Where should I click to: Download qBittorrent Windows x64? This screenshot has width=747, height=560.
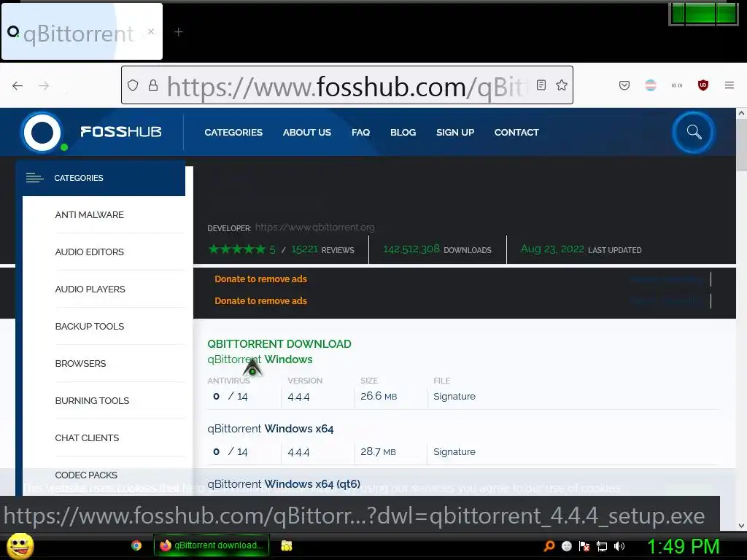(270, 429)
